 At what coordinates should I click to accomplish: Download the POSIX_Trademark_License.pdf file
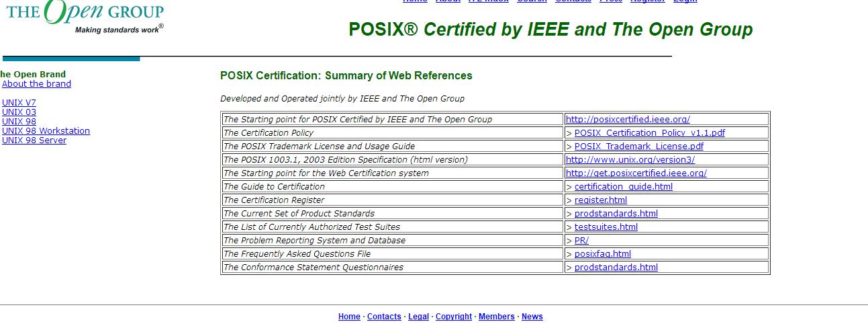pos(638,147)
